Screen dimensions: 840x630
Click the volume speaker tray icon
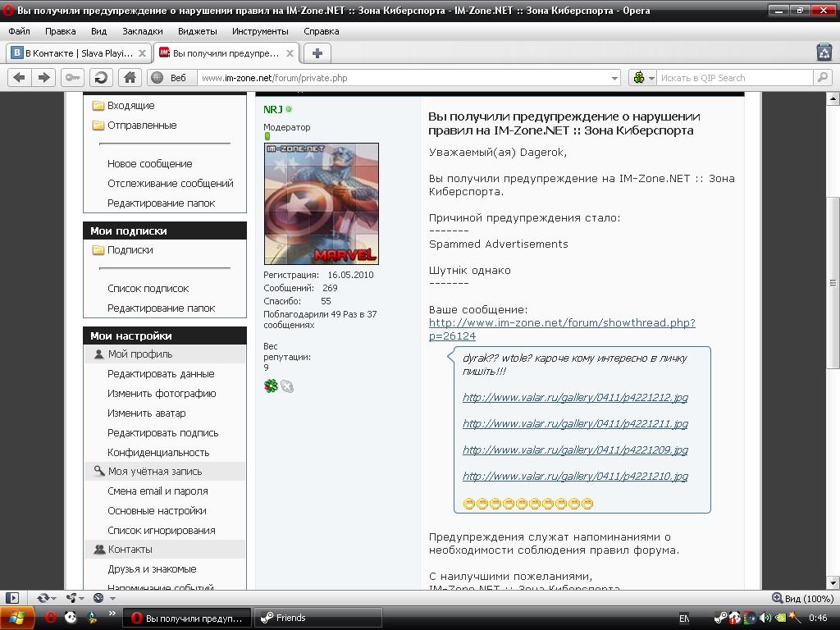pyautogui.click(x=765, y=618)
